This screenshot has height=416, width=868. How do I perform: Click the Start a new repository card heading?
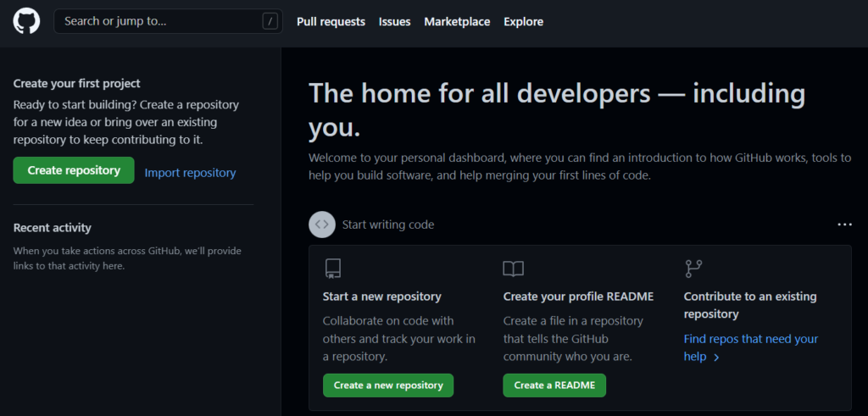click(381, 297)
